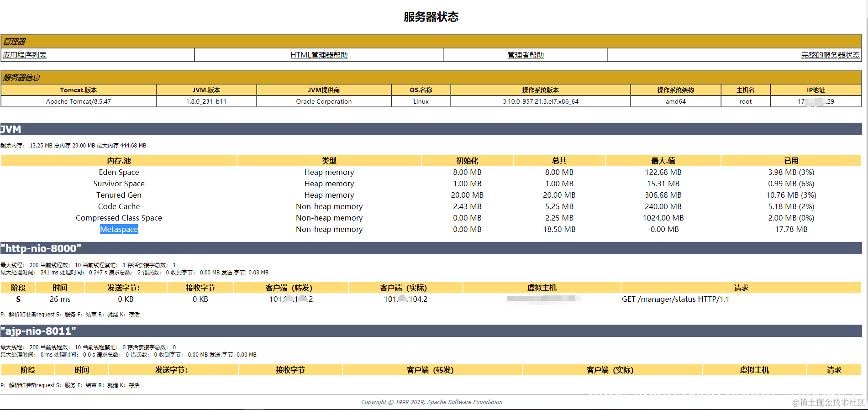The height and width of the screenshot is (410, 868).
Task: Click the root hostname cell
Action: [x=746, y=101]
